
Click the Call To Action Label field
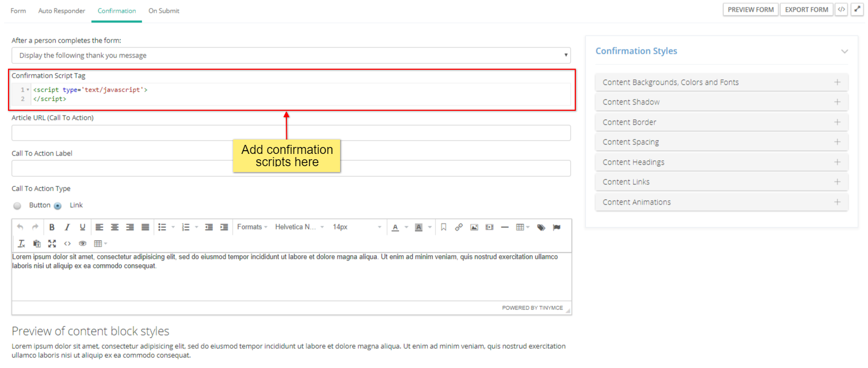click(x=291, y=168)
